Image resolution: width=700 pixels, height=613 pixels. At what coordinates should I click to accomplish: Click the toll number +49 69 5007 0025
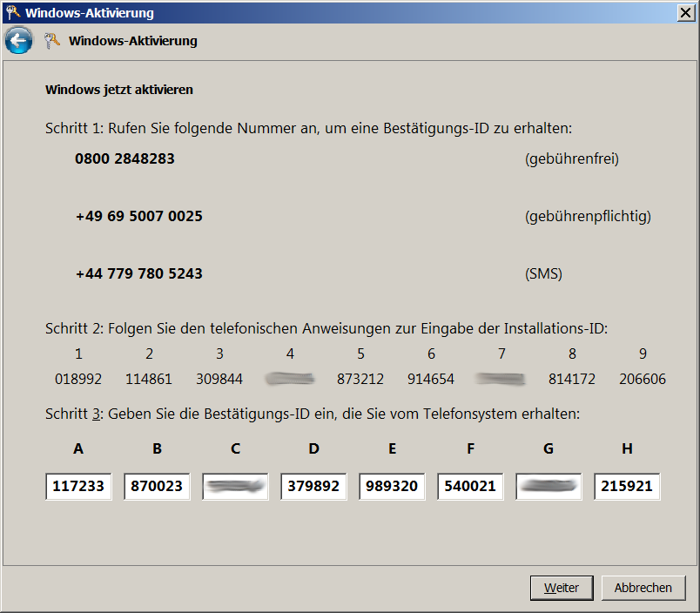point(138,216)
